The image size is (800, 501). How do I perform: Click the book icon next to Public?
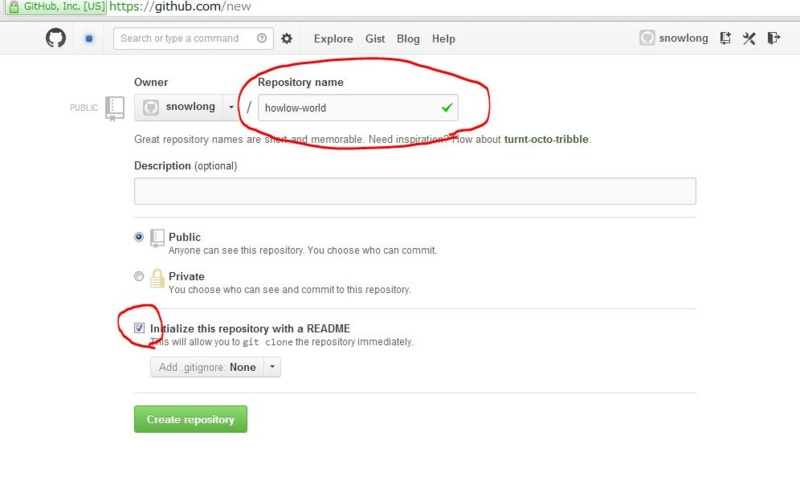tap(157, 238)
